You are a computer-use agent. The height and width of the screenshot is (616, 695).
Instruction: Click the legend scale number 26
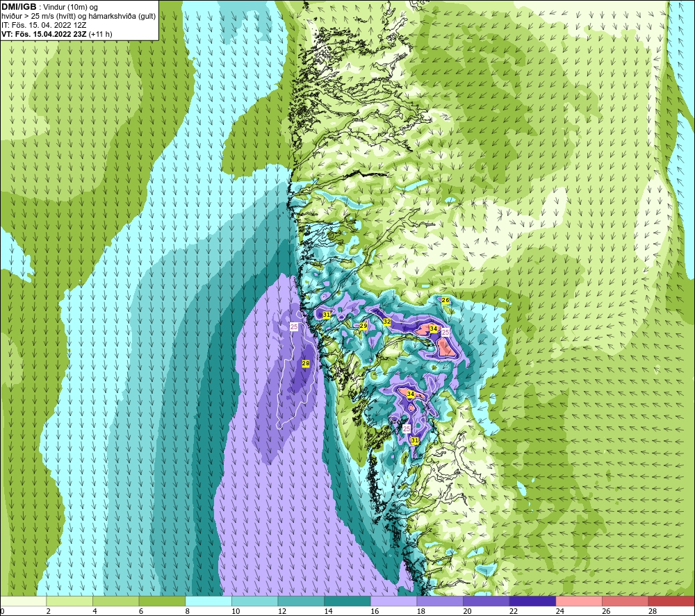pos(606,611)
